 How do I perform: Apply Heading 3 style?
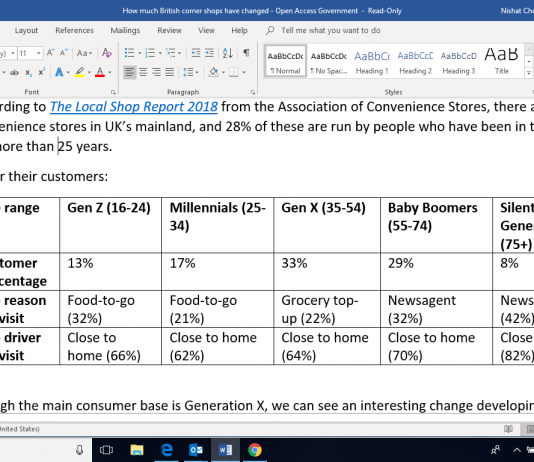(x=458, y=62)
